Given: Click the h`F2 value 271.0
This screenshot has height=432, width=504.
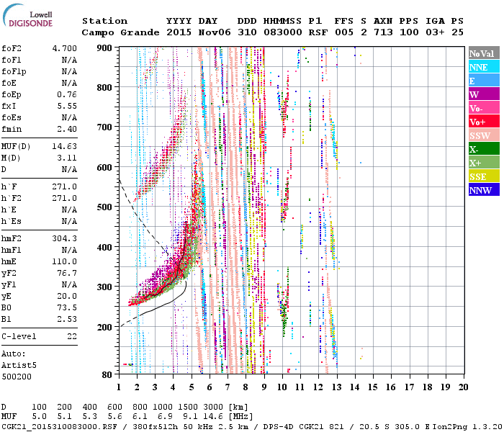Looking at the screenshot, I should 65,198.
